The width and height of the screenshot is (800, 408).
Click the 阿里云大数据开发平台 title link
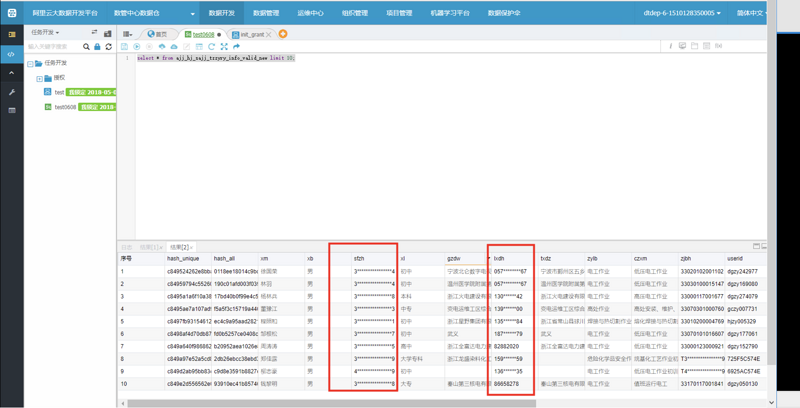pyautogui.click(x=65, y=13)
